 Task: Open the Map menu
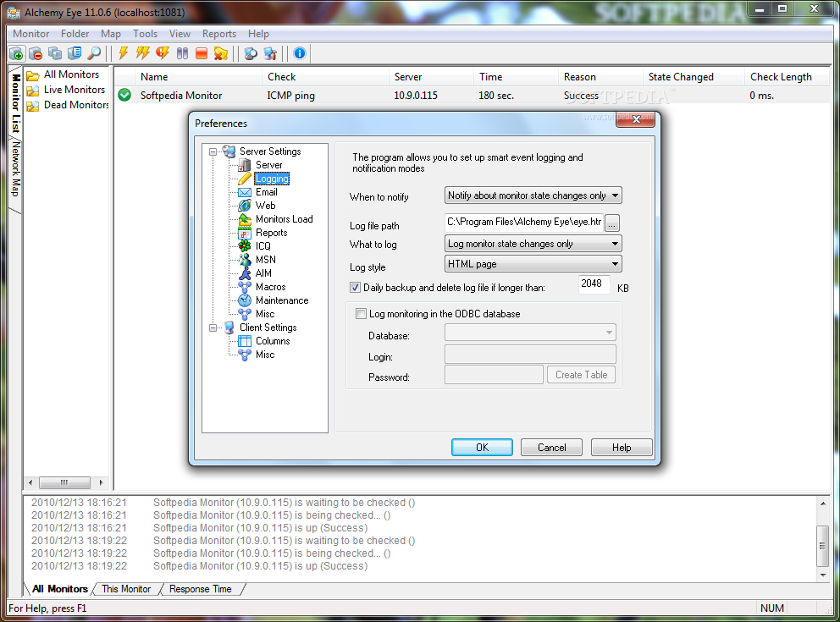[111, 34]
